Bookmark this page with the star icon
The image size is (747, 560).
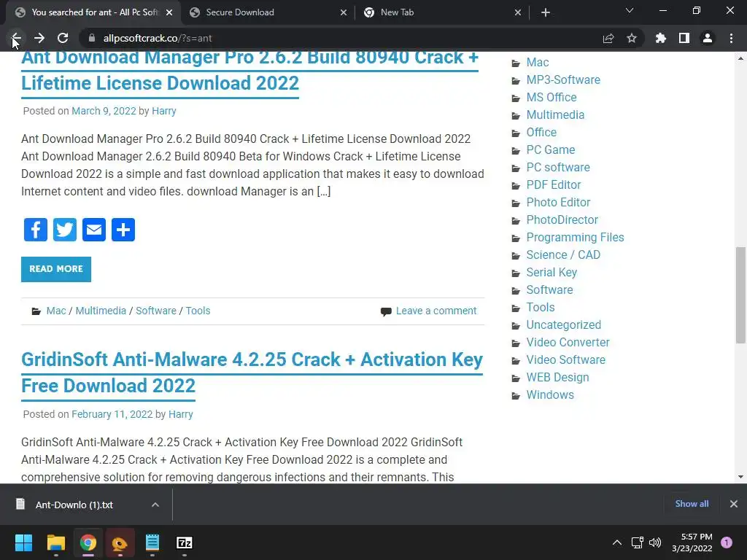tap(632, 38)
